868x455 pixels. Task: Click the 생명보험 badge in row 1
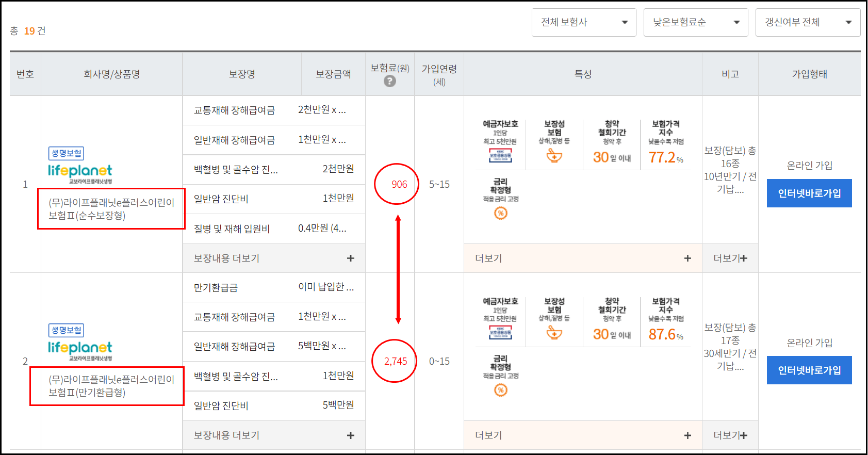pyautogui.click(x=67, y=153)
